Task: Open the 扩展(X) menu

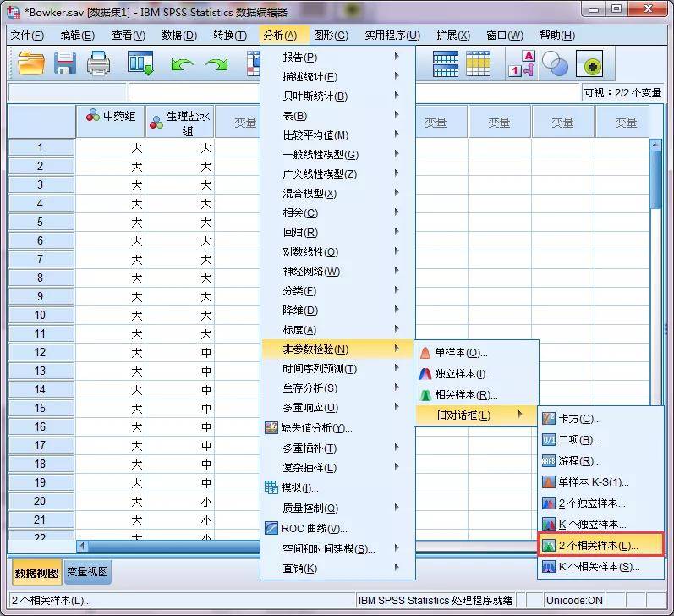Action: tap(453, 36)
